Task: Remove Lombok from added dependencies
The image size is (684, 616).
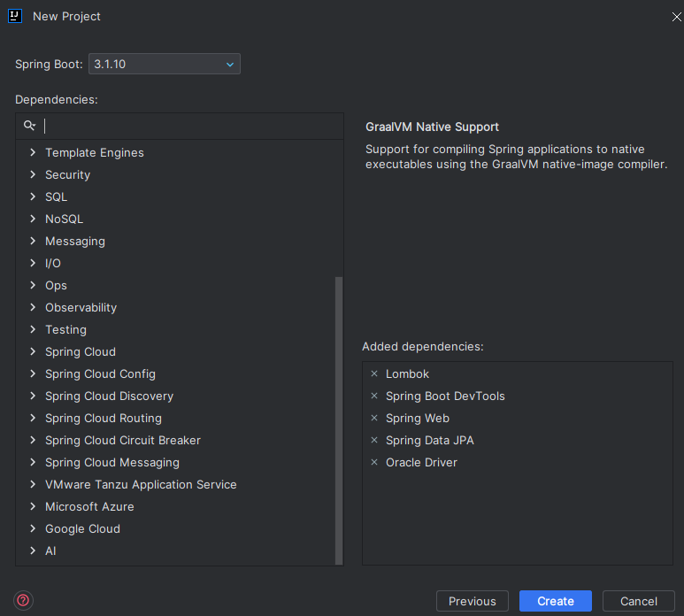Action: 373,373
